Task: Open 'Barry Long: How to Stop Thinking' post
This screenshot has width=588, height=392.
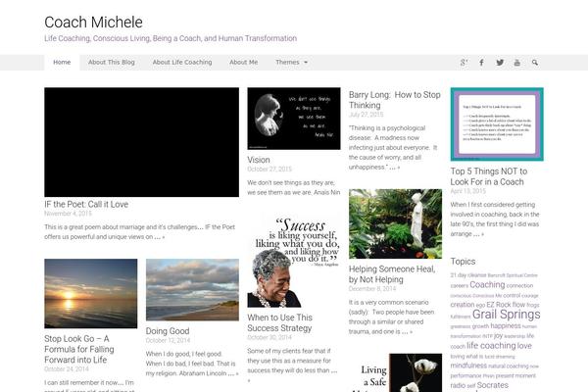Action: click(x=395, y=100)
